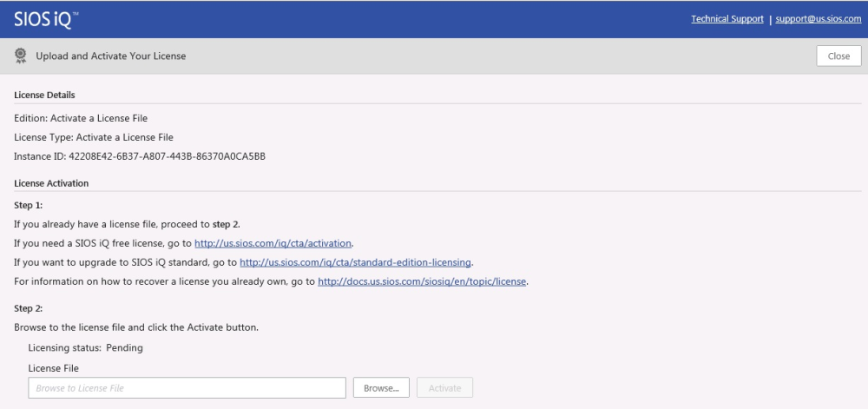
Task: Click the Edition line text
Action: pos(81,118)
